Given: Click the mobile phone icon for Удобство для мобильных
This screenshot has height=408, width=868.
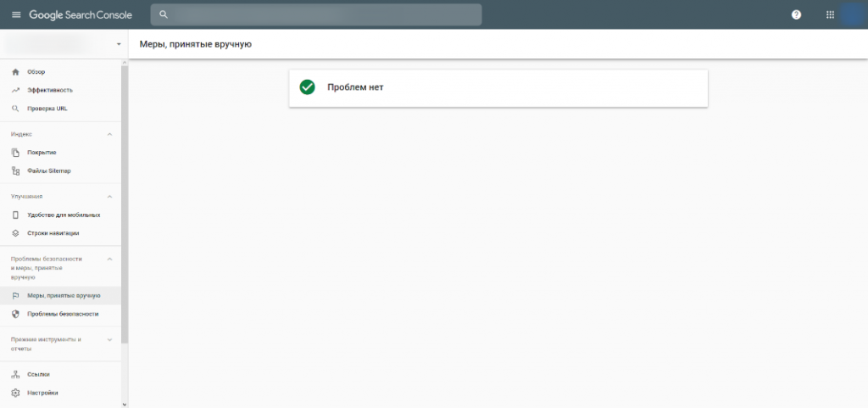Looking at the screenshot, I should tap(15, 215).
